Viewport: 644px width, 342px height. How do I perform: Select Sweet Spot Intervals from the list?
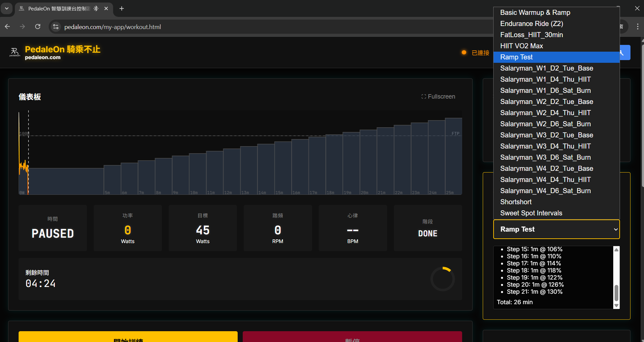point(531,213)
